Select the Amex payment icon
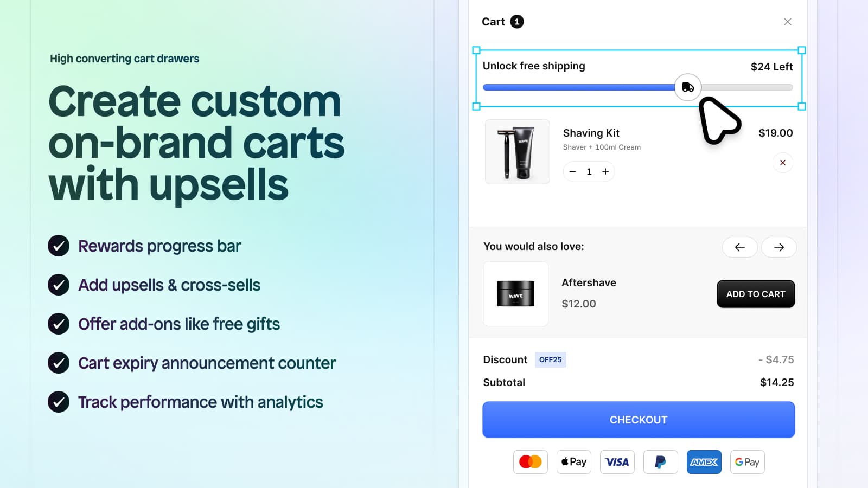The image size is (868, 488). point(704,461)
